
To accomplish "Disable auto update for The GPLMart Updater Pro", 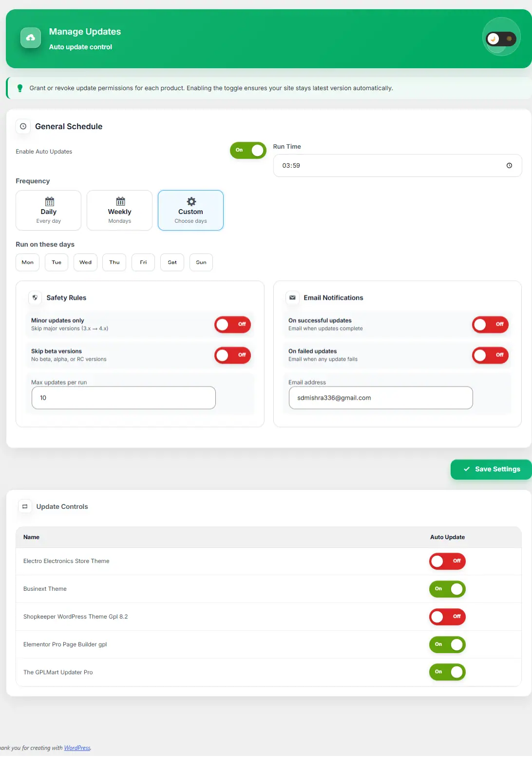I will point(447,672).
